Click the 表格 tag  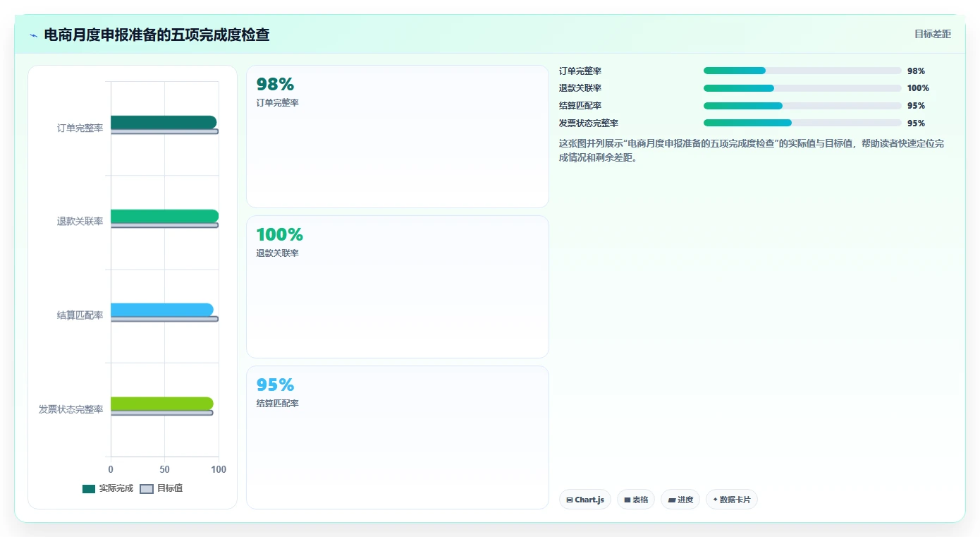click(x=636, y=500)
